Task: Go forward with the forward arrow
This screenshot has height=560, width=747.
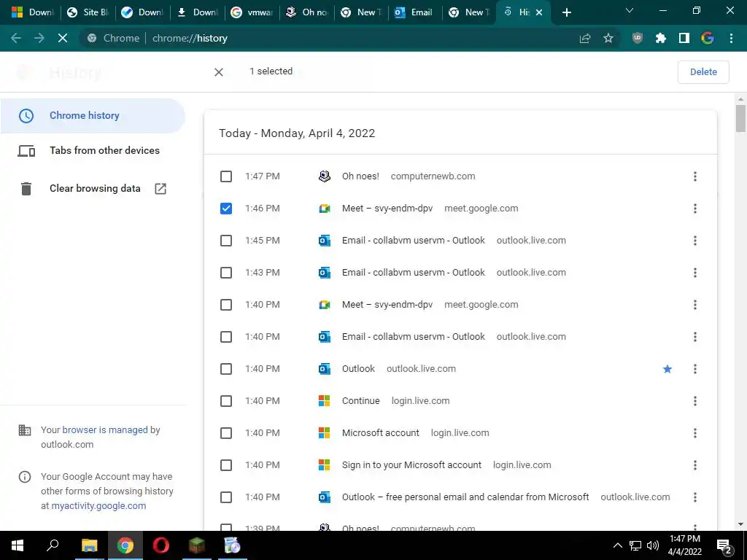Action: tap(39, 38)
